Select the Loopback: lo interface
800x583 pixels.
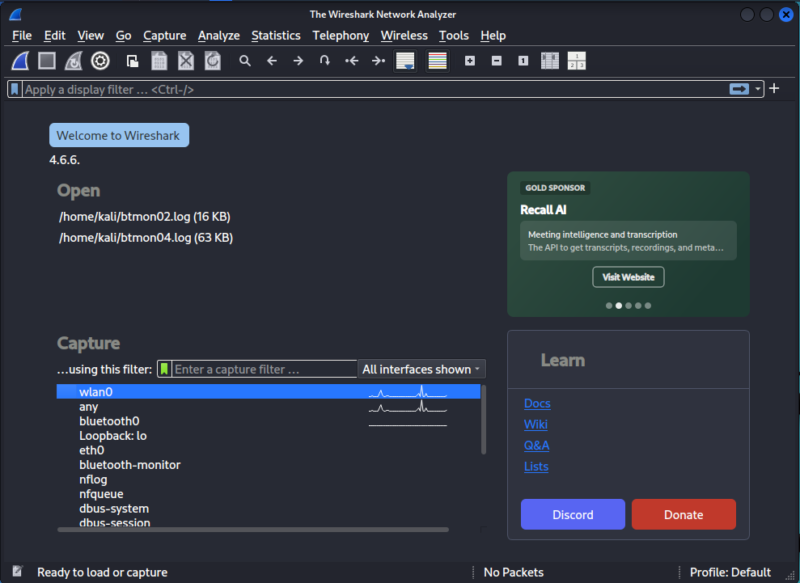(x=268, y=436)
